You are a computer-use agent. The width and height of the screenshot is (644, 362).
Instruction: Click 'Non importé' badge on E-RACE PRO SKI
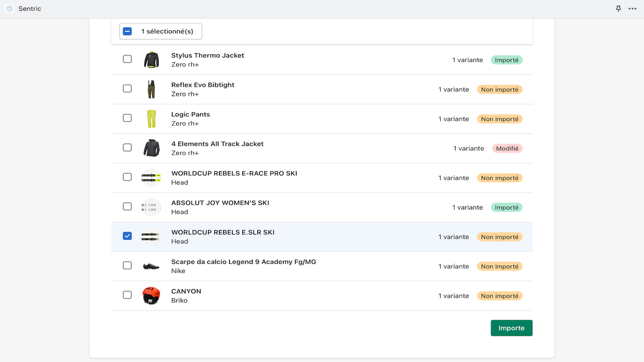coord(500,178)
